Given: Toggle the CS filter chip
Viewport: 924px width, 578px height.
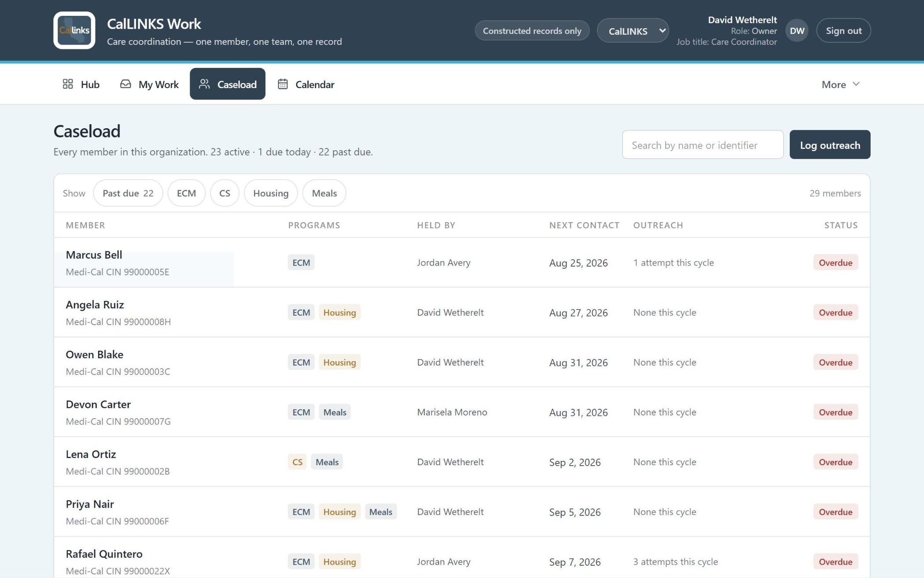Looking at the screenshot, I should [225, 193].
